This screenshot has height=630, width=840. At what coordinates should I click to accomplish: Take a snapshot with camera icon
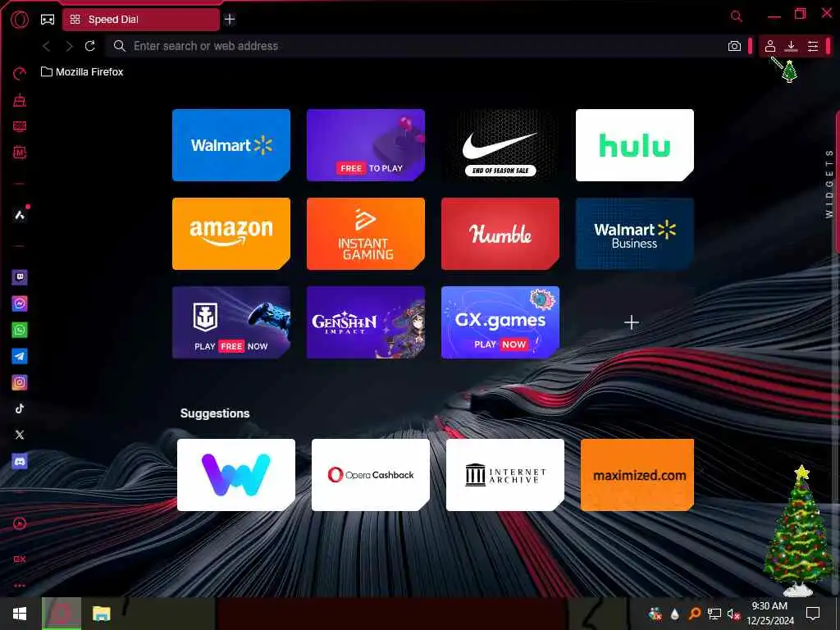pos(734,46)
